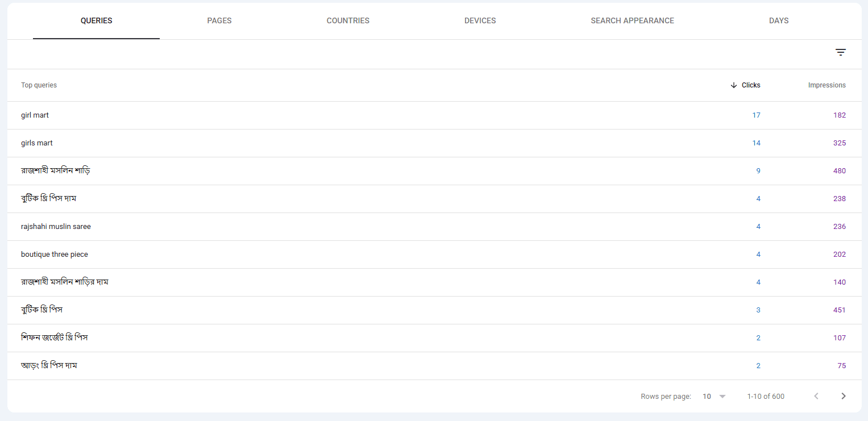This screenshot has width=868, height=421.
Task: Open the Rows per page dropdown
Action: coord(715,397)
